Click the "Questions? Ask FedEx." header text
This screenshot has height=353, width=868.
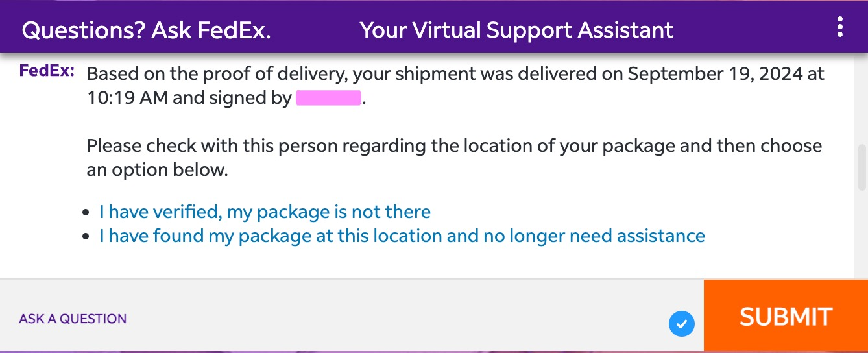tap(146, 30)
